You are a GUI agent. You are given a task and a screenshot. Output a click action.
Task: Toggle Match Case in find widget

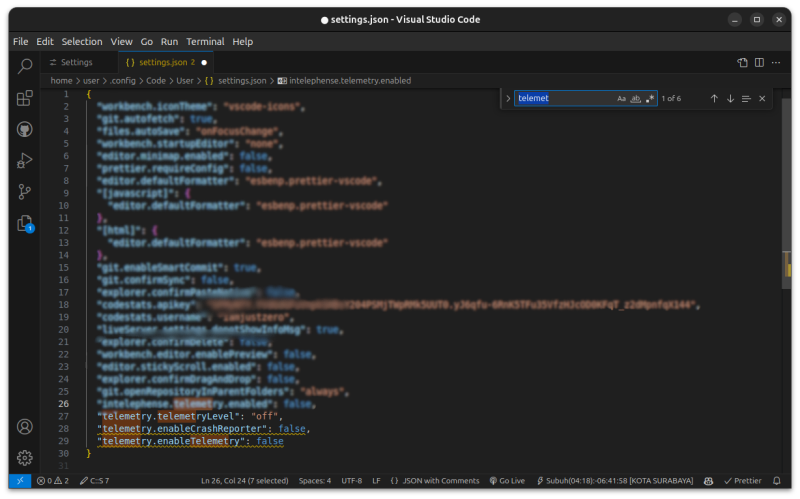pyautogui.click(x=621, y=99)
